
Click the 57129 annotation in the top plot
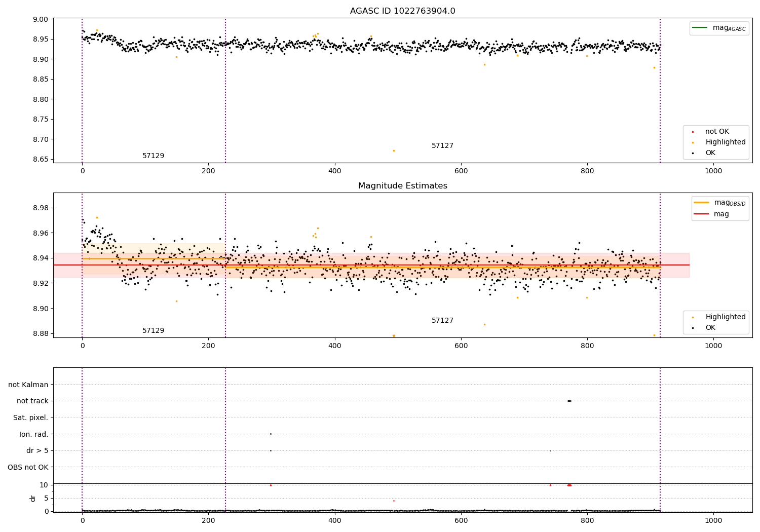(153, 156)
